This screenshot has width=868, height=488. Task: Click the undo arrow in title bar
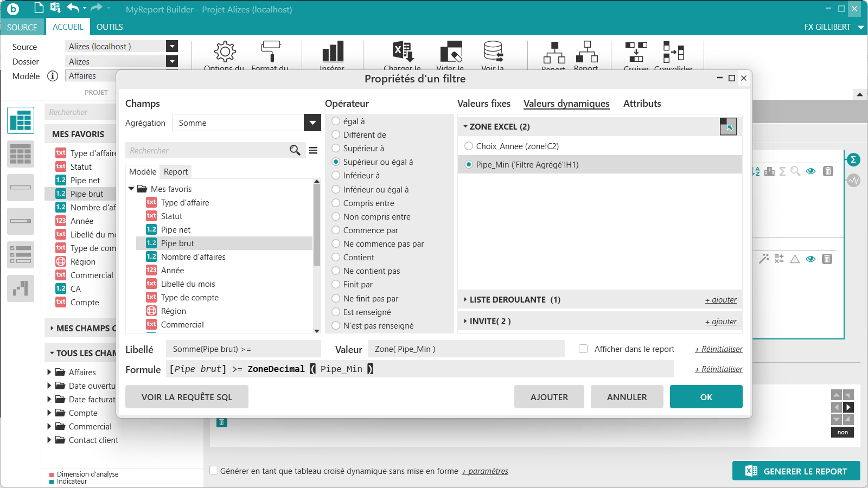pos(73,8)
